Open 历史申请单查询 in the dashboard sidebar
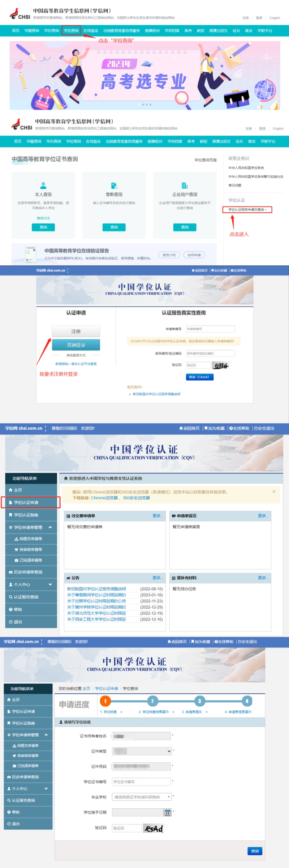289x868 pixels. (x=31, y=572)
